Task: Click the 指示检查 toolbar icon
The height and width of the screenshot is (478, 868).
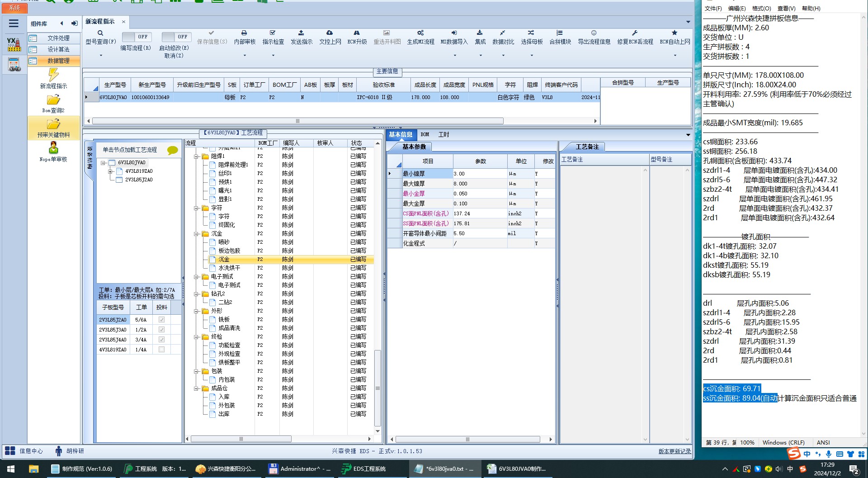Action: pos(273,33)
